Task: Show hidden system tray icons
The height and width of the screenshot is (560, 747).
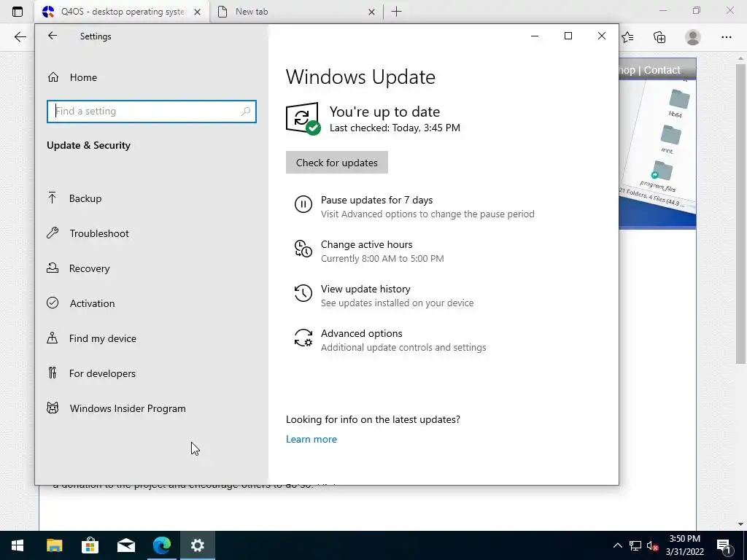Action: (617, 545)
